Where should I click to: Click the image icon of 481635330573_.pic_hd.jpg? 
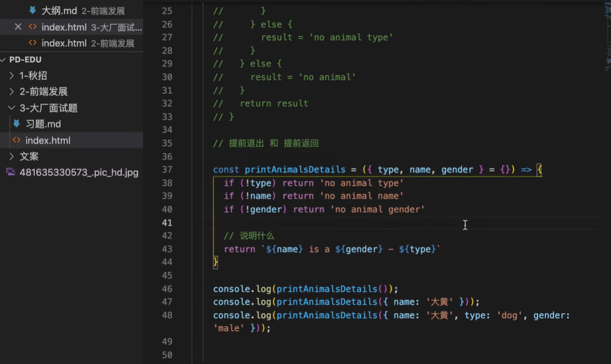tap(11, 172)
